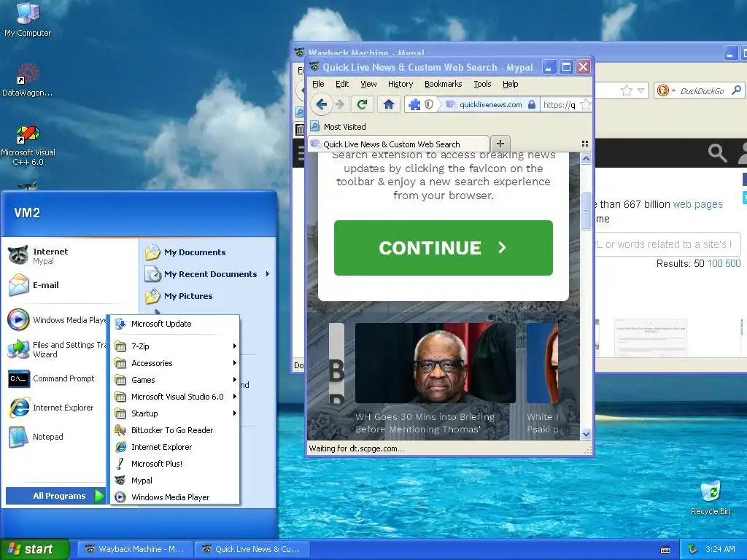
Task: Open bookmark star dropdown in Wayback window
Action: pyautogui.click(x=640, y=90)
